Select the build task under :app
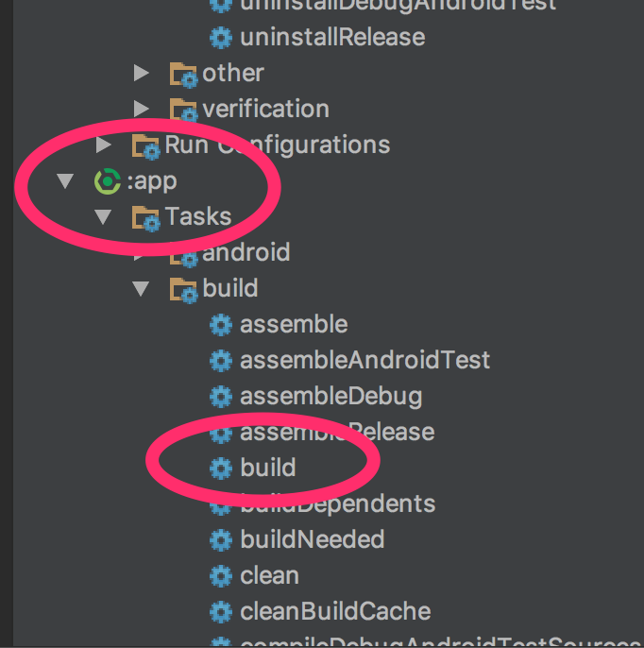 pos(268,469)
